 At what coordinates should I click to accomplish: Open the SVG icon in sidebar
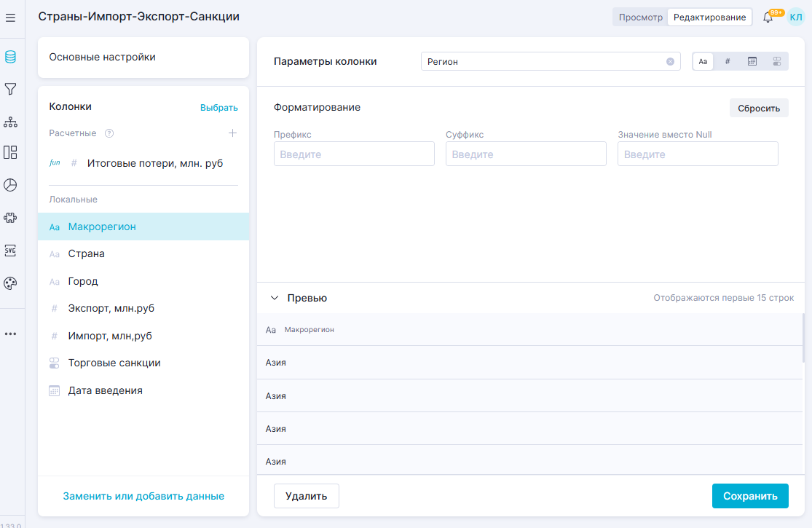pyautogui.click(x=10, y=250)
